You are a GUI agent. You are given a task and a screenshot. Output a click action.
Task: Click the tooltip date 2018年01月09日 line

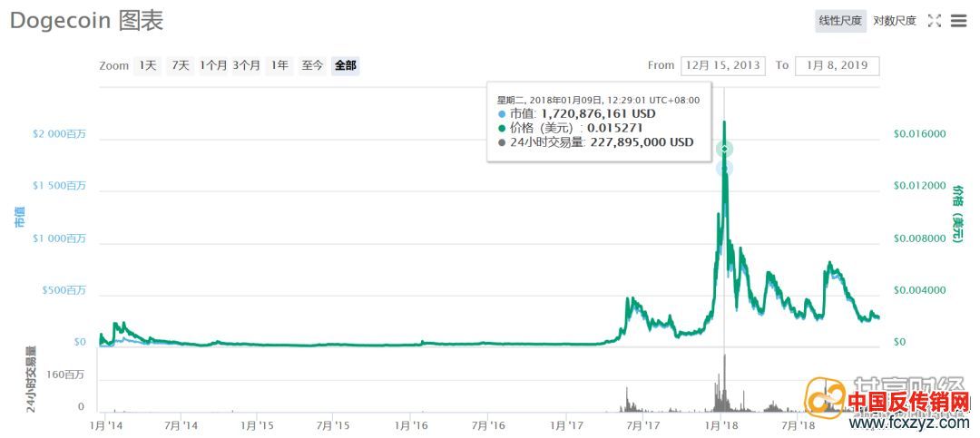598,100
